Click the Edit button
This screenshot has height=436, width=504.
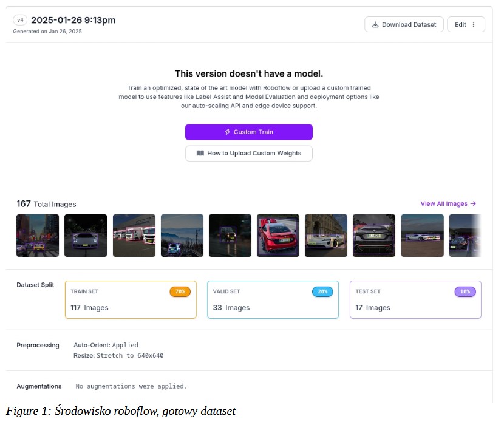(460, 24)
